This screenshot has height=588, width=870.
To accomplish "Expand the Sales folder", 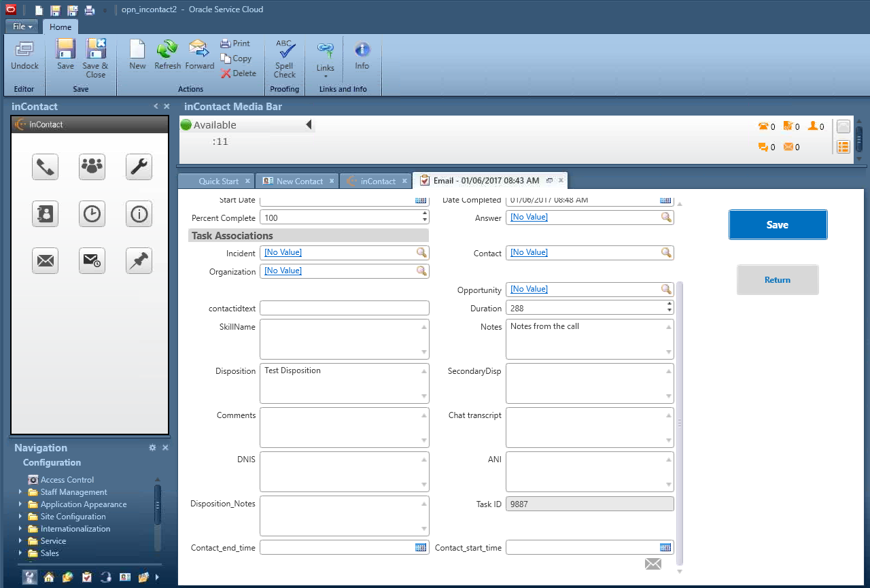I will (20, 553).
